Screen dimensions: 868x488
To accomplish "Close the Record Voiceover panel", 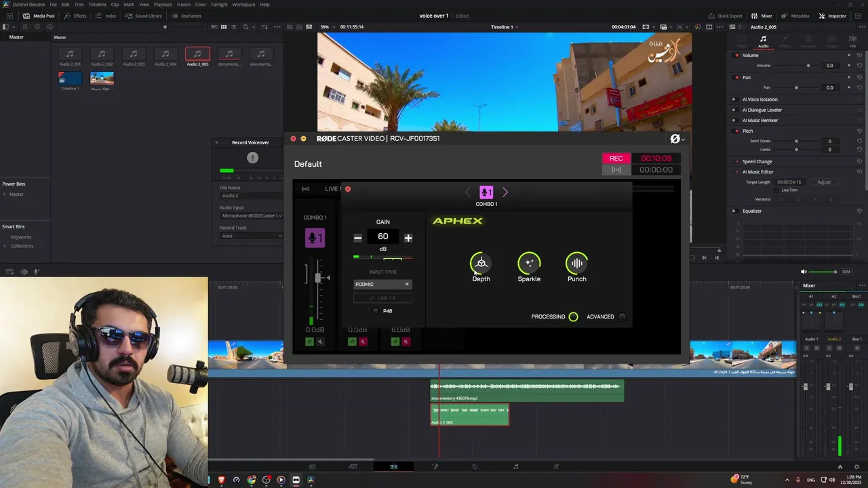I will [x=217, y=142].
